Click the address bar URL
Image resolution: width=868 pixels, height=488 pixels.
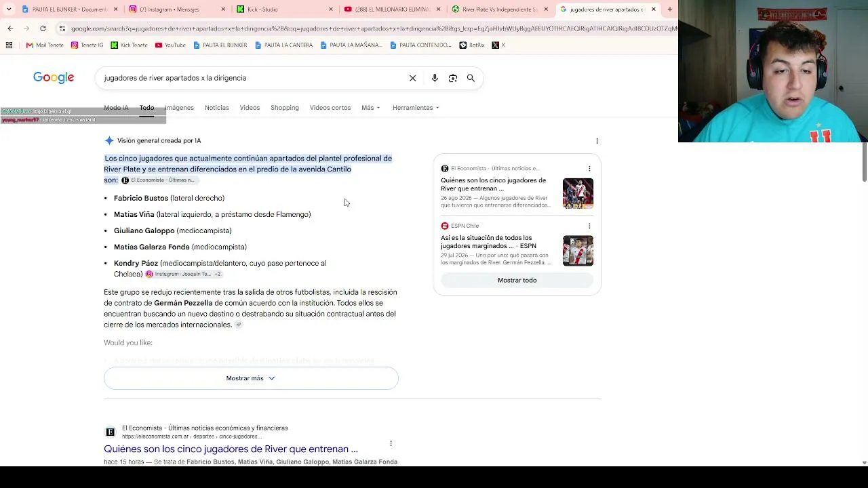[373, 28]
